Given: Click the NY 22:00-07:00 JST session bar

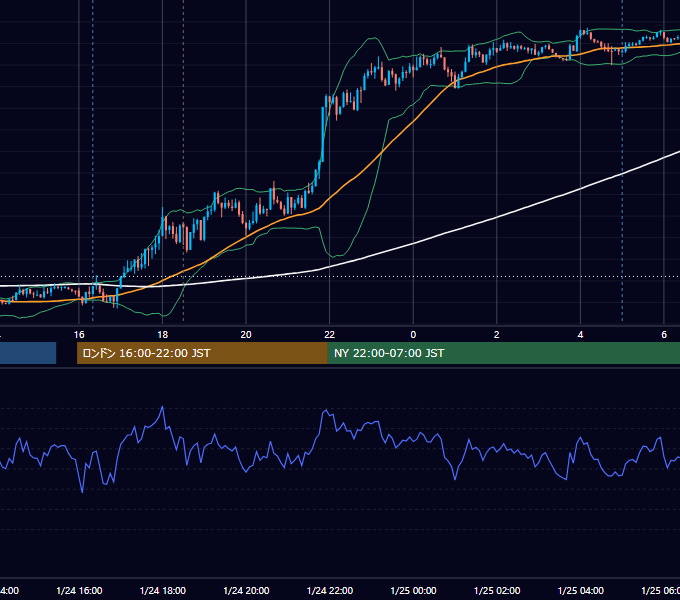Looking at the screenshot, I should point(503,353).
